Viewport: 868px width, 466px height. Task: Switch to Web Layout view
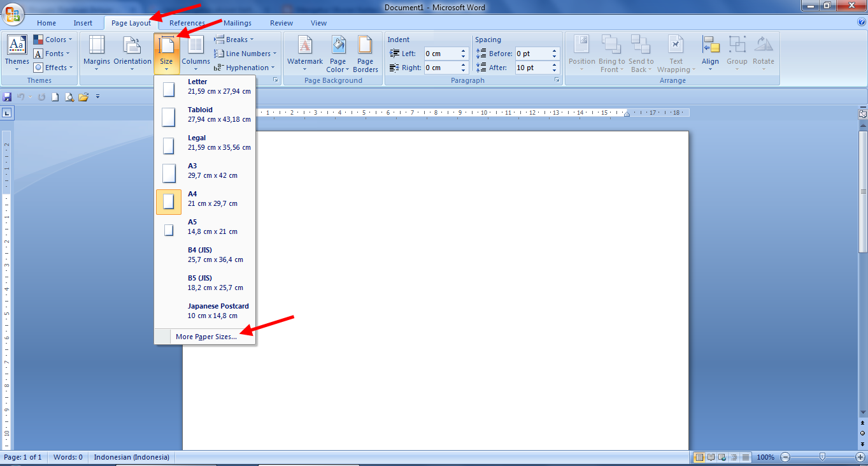click(x=723, y=457)
